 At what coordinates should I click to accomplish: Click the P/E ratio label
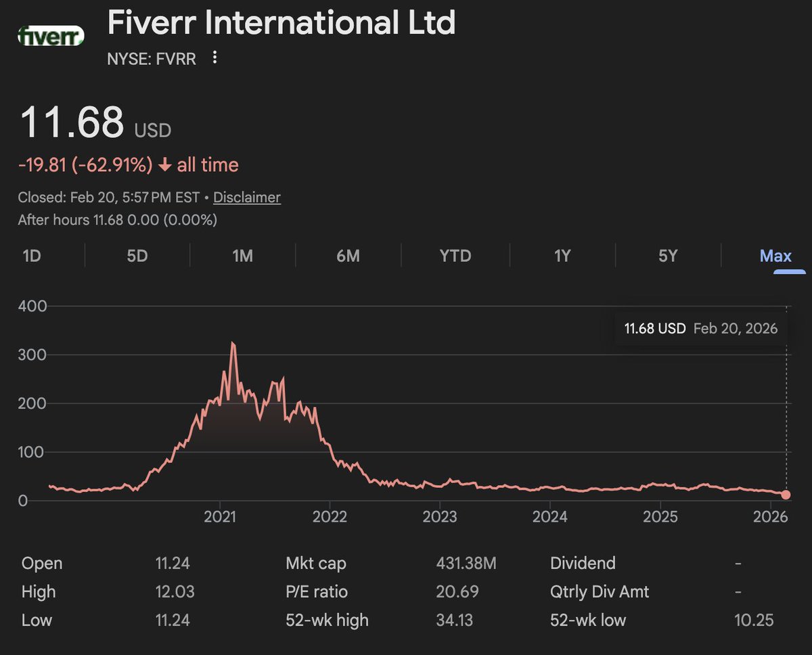(x=317, y=592)
